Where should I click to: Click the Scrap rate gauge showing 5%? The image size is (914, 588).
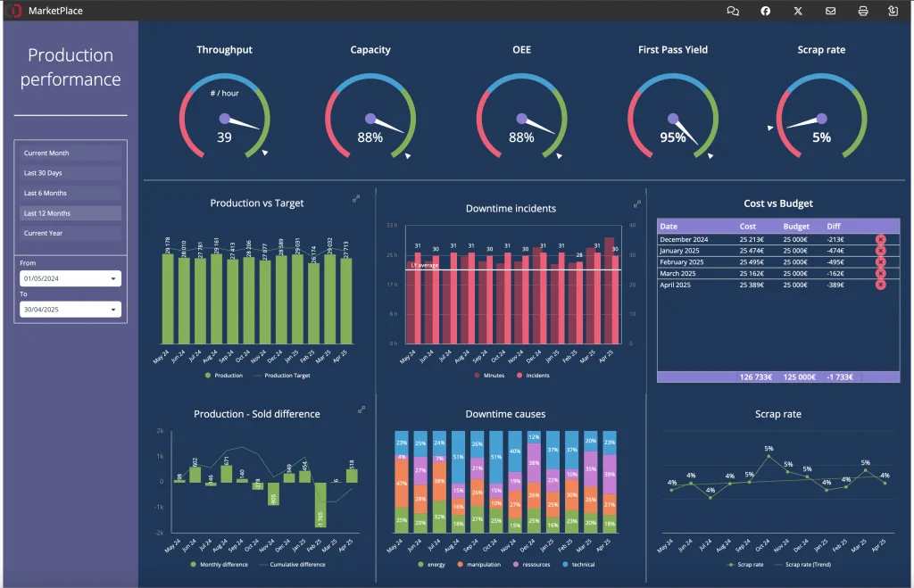tap(821, 117)
